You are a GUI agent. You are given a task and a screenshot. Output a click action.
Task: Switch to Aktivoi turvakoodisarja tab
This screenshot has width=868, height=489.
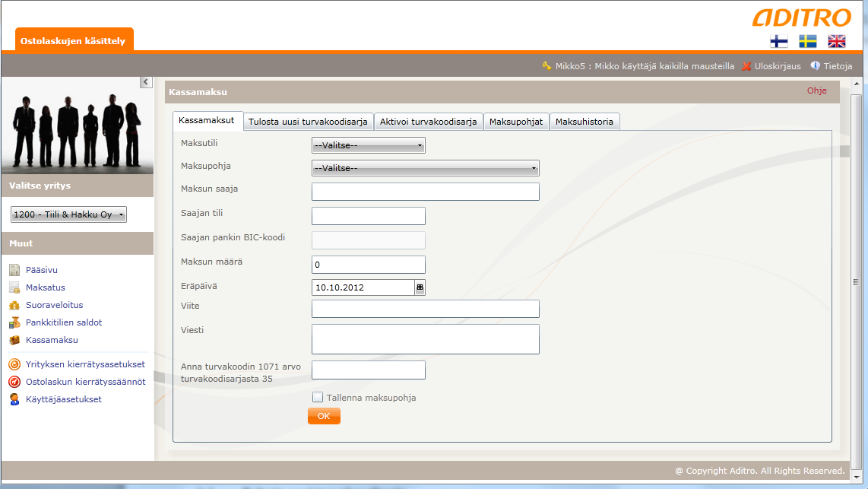[429, 122]
